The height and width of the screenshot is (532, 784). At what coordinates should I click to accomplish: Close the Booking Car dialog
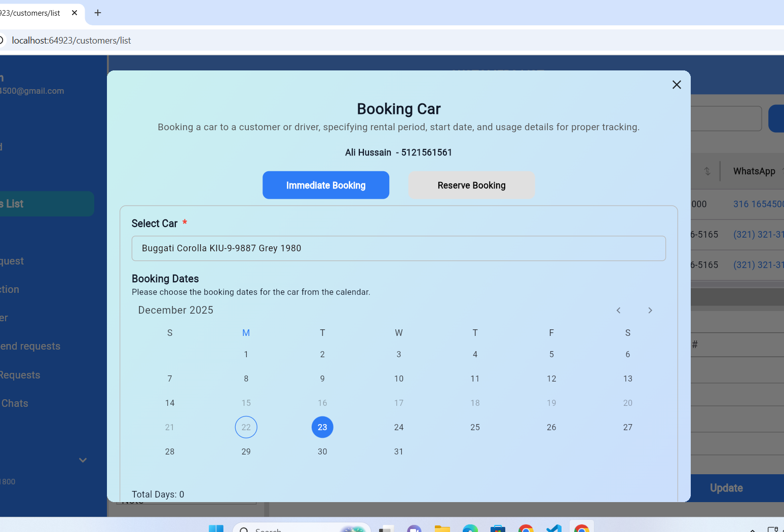point(676,85)
